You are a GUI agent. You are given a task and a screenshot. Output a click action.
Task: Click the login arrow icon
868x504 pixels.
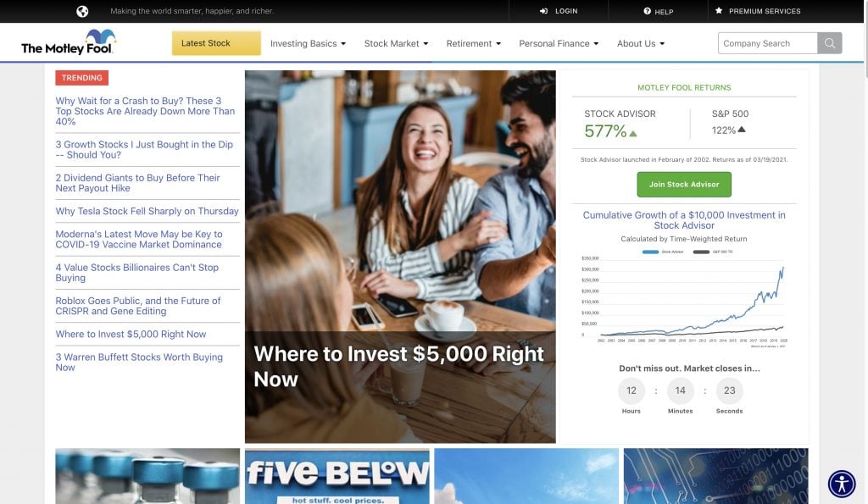543,11
